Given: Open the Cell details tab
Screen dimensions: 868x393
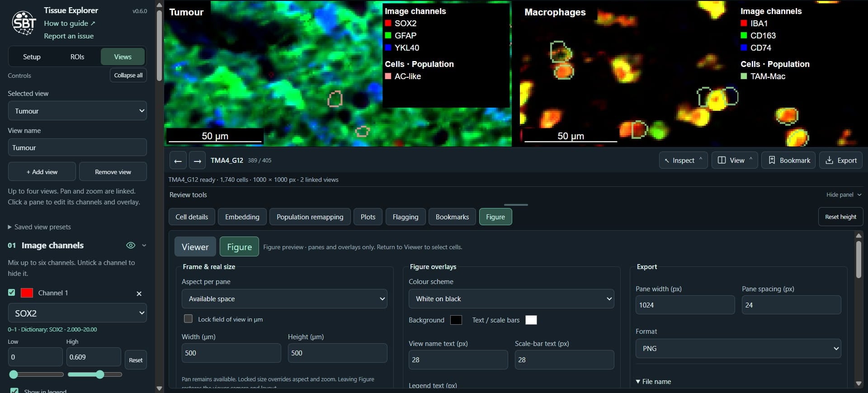Looking at the screenshot, I should click(x=192, y=217).
